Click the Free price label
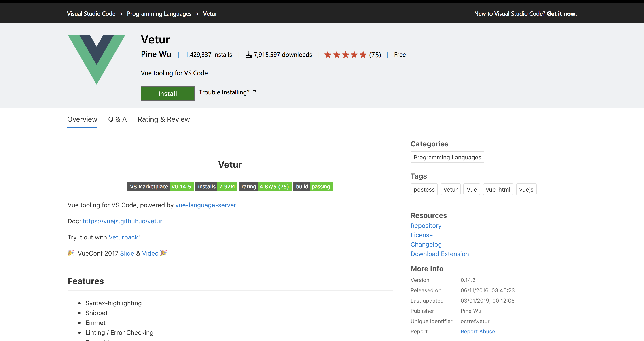 (400, 55)
